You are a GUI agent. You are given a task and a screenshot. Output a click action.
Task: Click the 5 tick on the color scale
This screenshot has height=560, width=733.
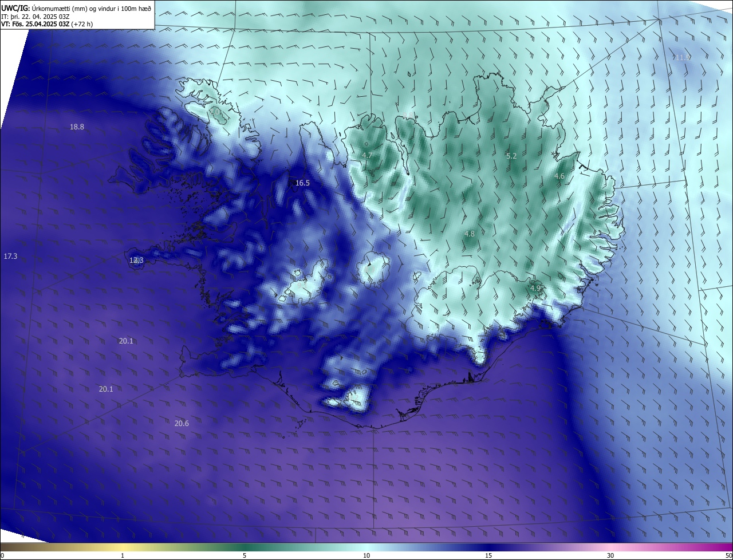pos(245,555)
